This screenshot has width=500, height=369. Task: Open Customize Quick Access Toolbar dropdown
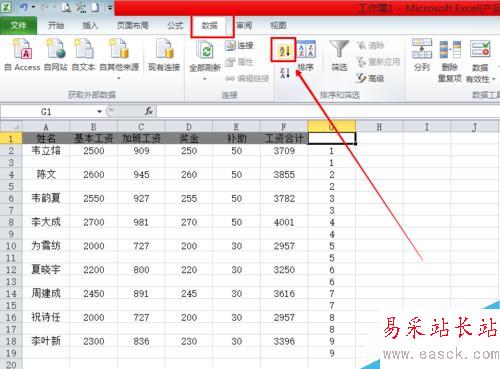[110, 7]
